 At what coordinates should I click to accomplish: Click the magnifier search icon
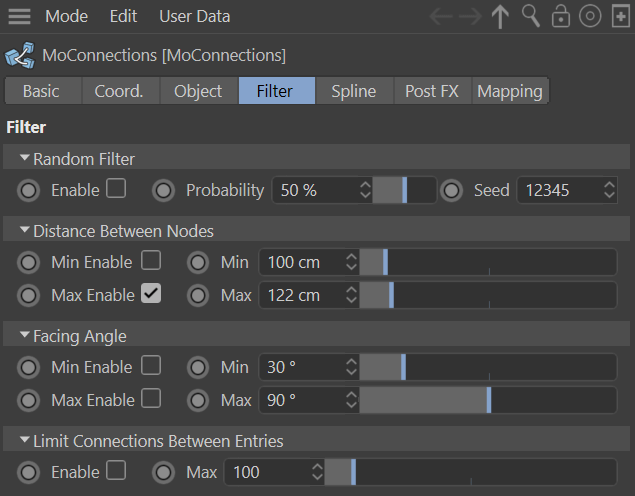531,16
